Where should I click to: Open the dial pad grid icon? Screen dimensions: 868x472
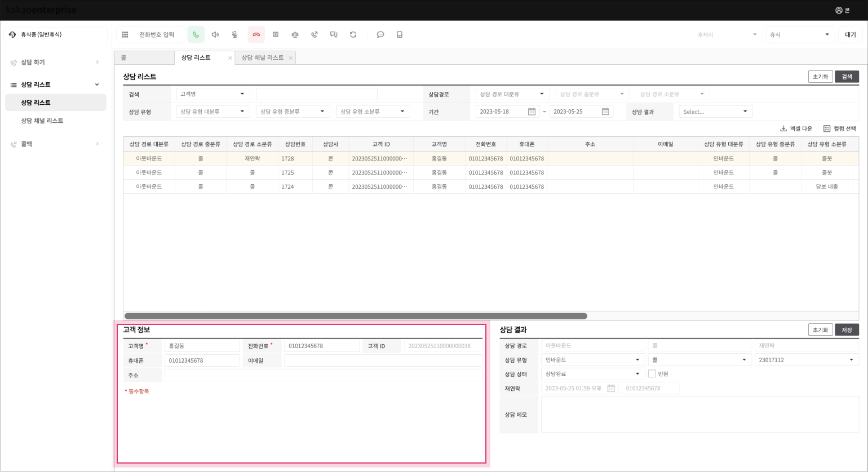[x=125, y=35]
